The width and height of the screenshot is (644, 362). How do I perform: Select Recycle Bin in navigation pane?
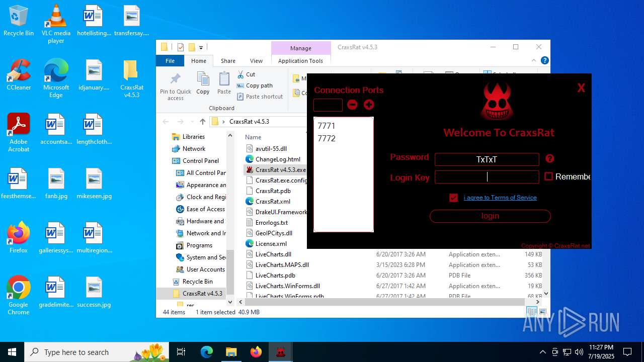pyautogui.click(x=192, y=282)
